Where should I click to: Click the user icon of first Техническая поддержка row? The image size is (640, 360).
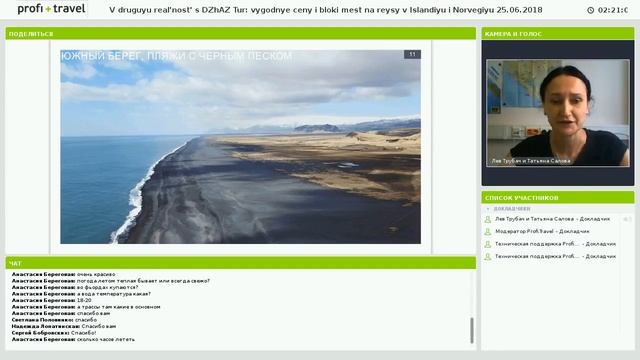pyautogui.click(x=487, y=244)
